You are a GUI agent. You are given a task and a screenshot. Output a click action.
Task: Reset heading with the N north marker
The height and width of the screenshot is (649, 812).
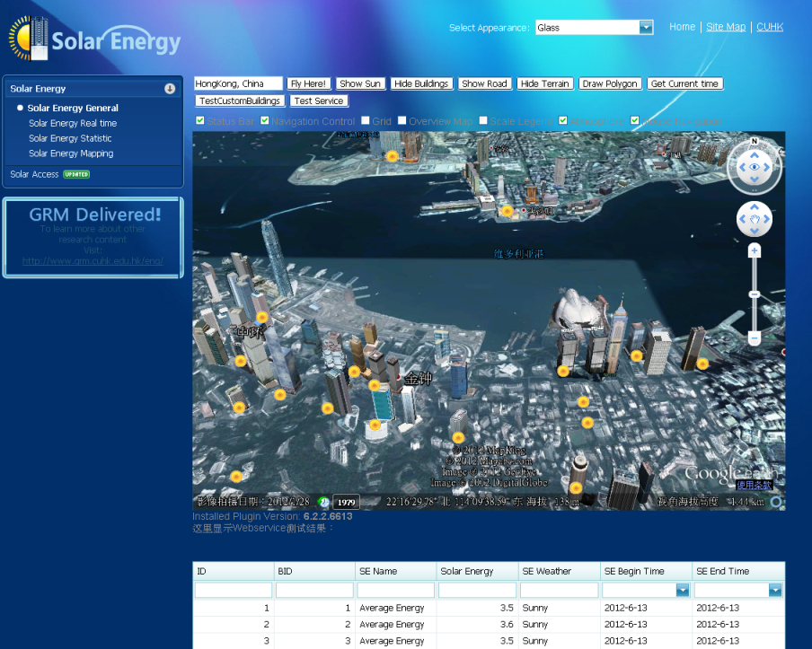tap(754, 141)
